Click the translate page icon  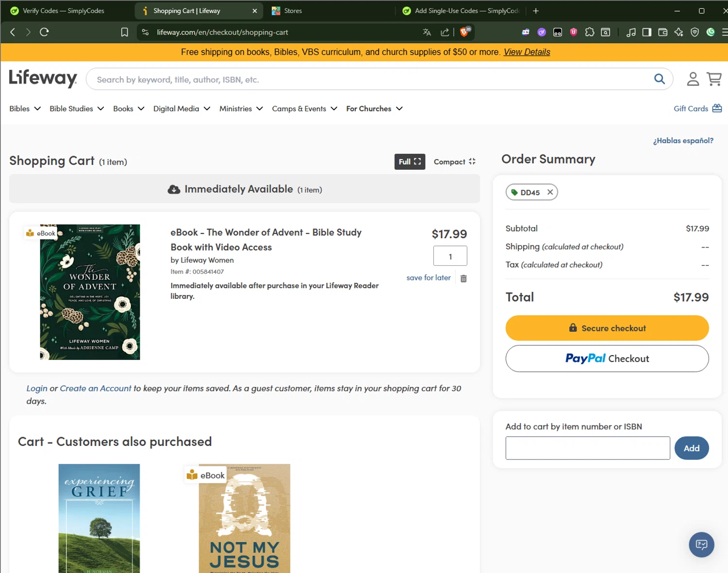pyautogui.click(x=427, y=32)
